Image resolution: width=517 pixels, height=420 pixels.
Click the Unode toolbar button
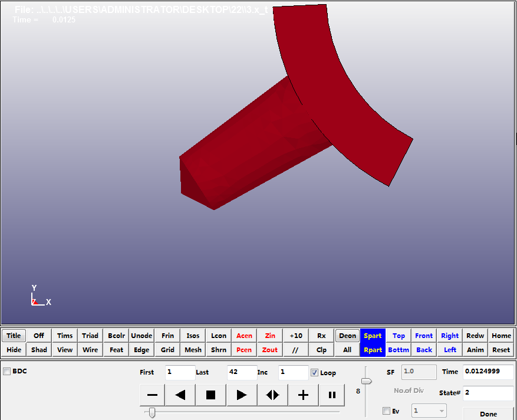coord(141,336)
